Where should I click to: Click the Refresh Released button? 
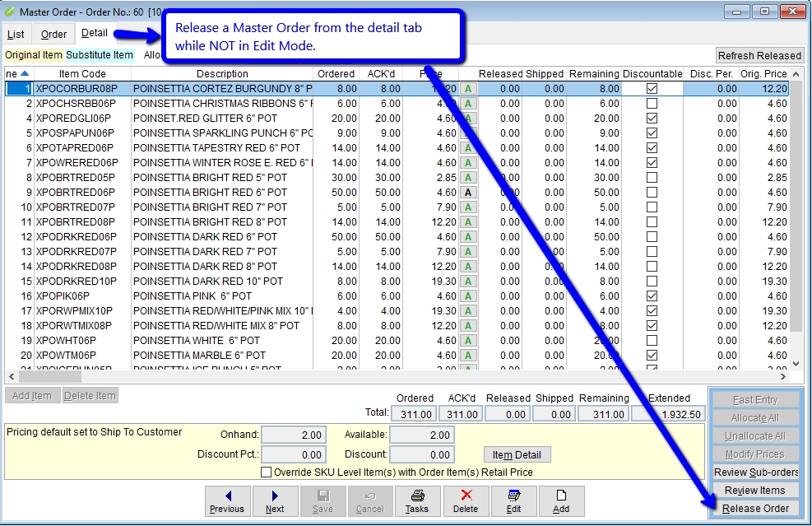click(759, 56)
